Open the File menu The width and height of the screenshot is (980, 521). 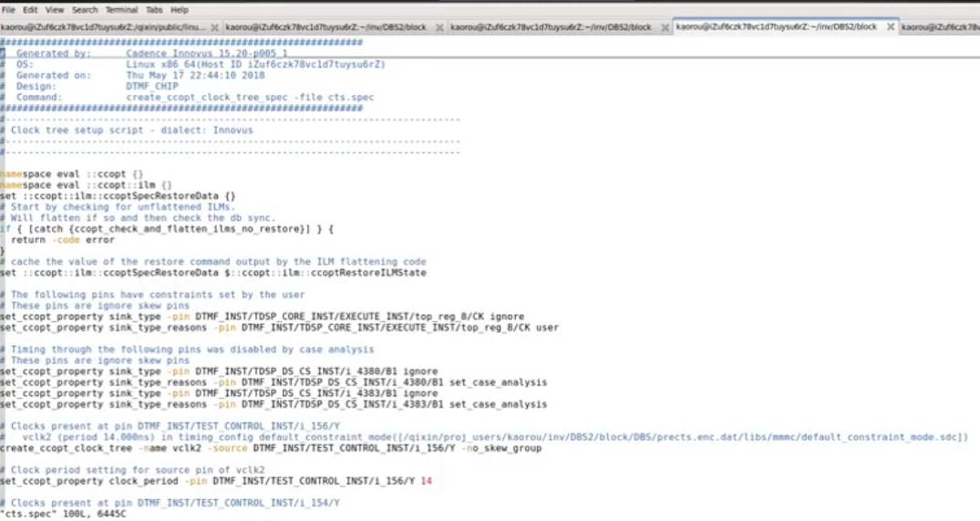click(x=8, y=10)
